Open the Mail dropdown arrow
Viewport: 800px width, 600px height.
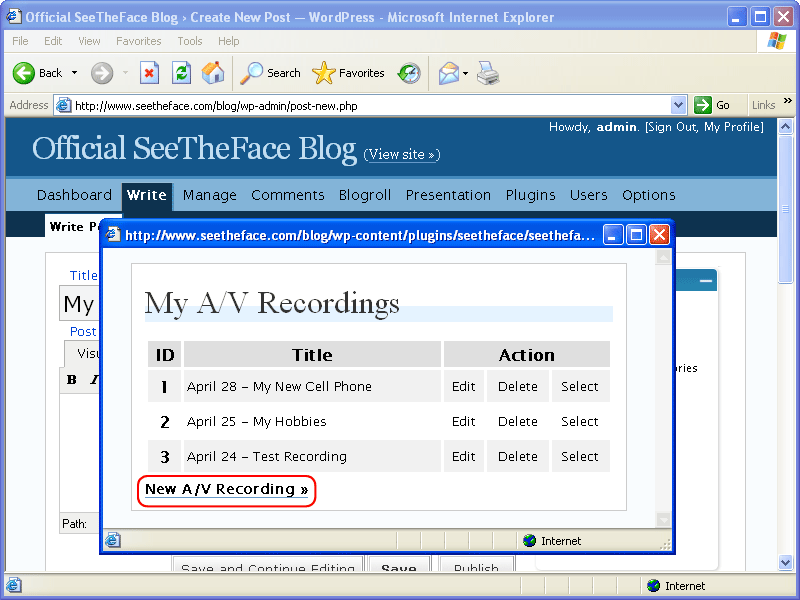click(465, 73)
